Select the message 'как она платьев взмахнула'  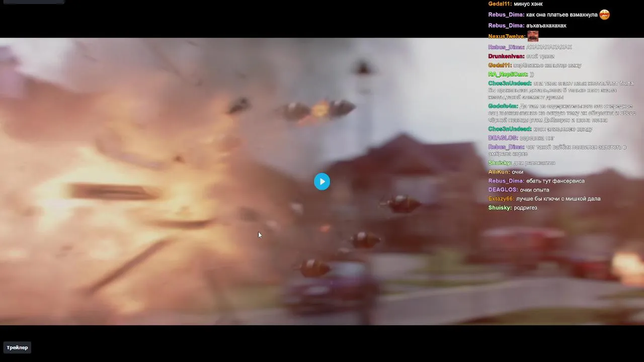(x=561, y=15)
